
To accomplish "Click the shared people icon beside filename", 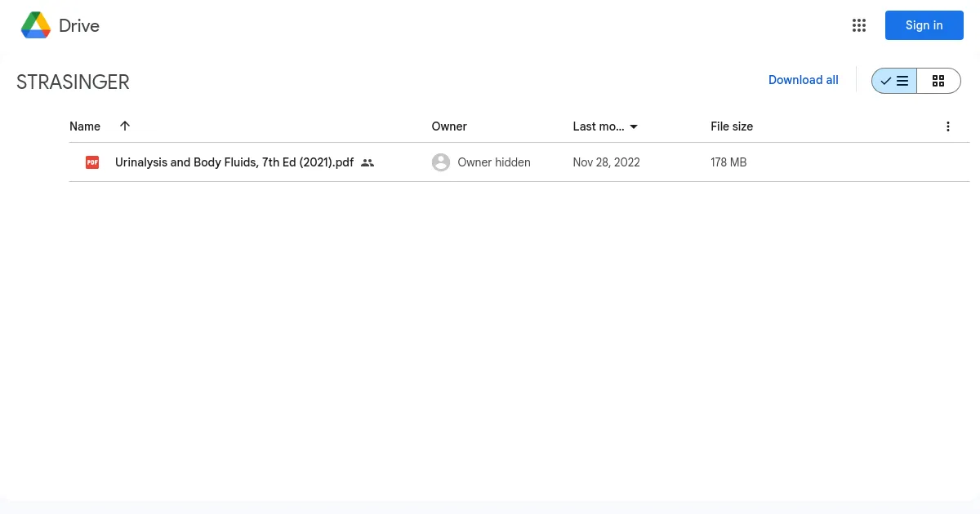I will [367, 162].
